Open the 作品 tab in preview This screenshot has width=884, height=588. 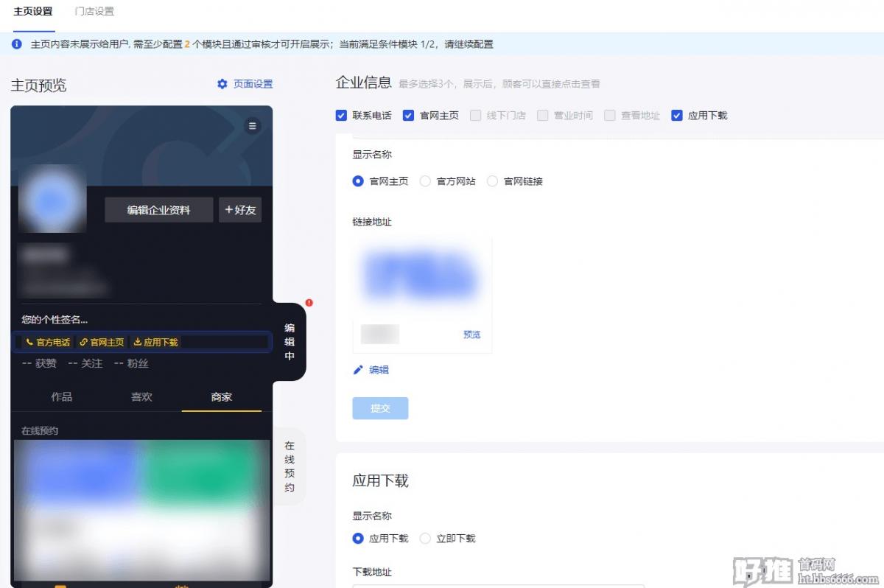coord(62,396)
